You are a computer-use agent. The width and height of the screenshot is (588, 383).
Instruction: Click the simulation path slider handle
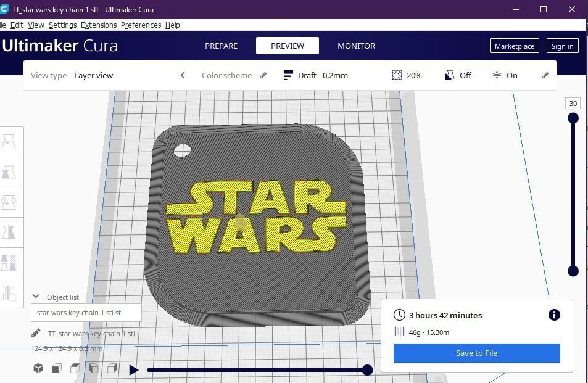click(x=368, y=370)
